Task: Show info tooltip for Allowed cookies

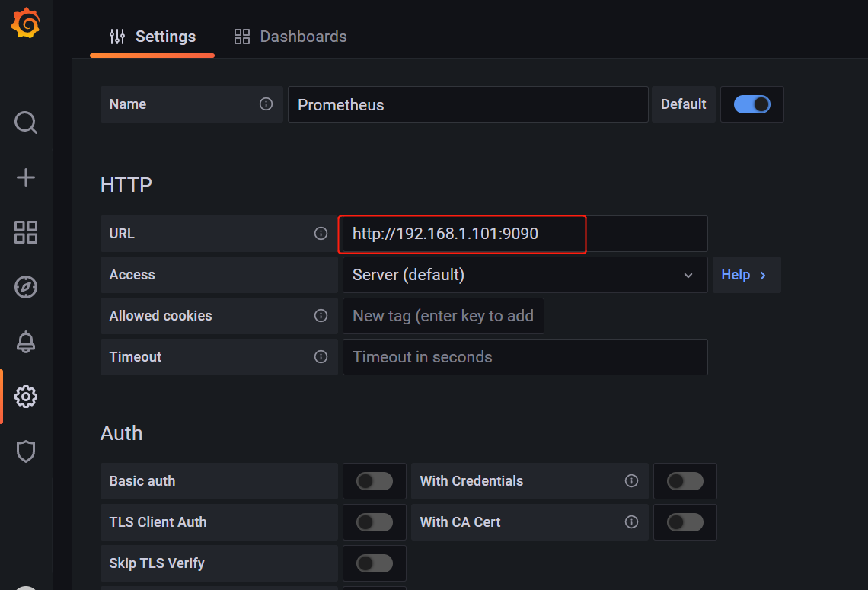Action: [x=321, y=315]
